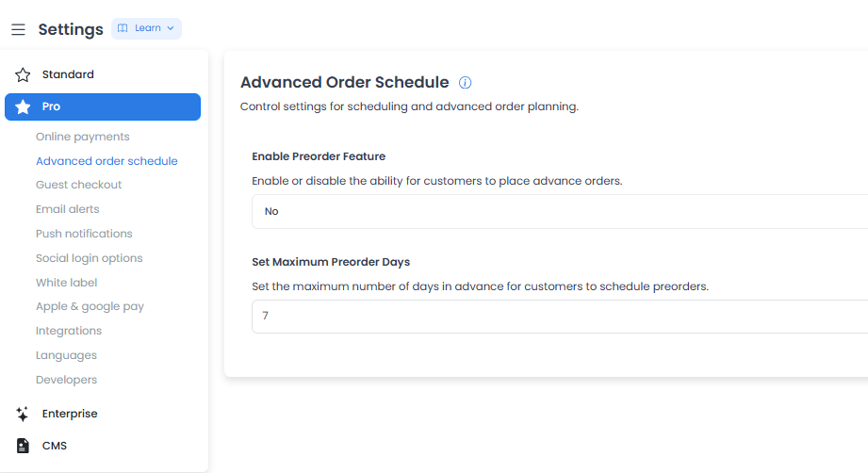Open Push notifications settings
The width and height of the screenshot is (868, 473).
tap(84, 234)
